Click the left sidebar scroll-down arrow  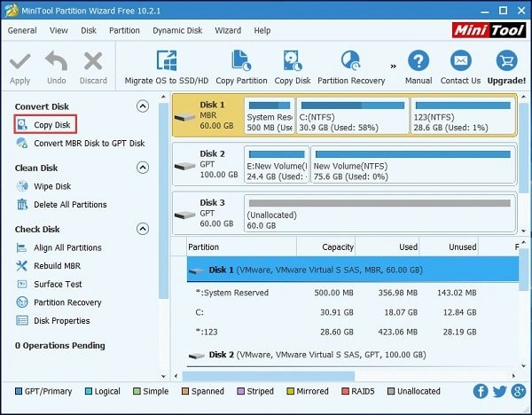163,376
